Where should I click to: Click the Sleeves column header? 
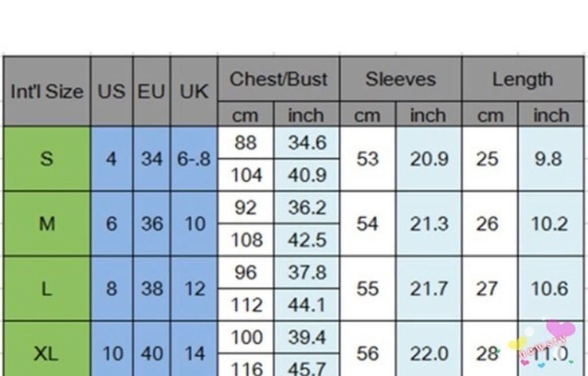(400, 79)
